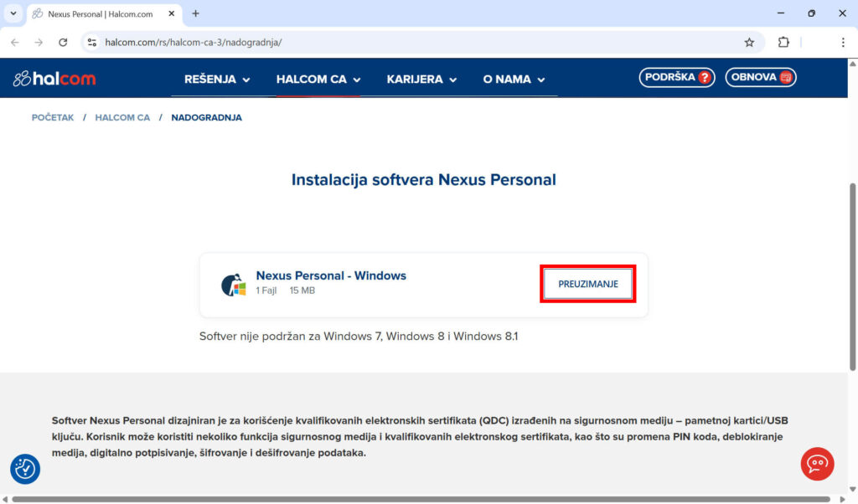The height and width of the screenshot is (504, 858).
Task: Switch to the Nexus Personal browser tab
Action: click(x=101, y=13)
